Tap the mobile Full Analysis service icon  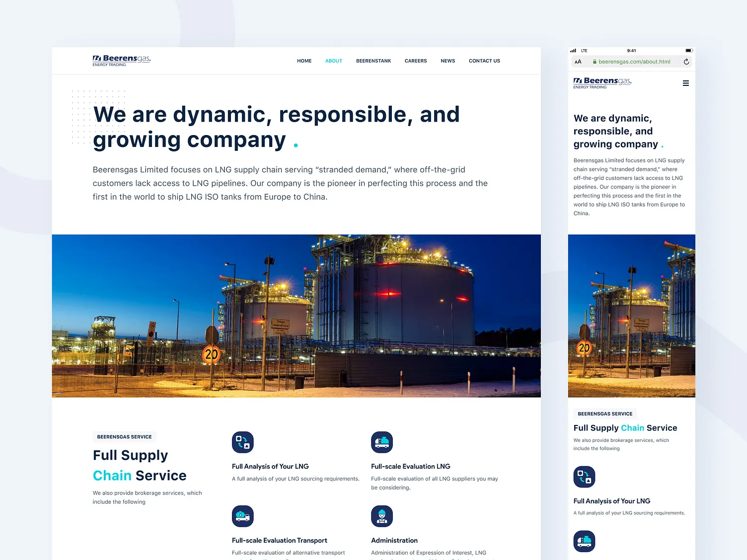click(584, 477)
